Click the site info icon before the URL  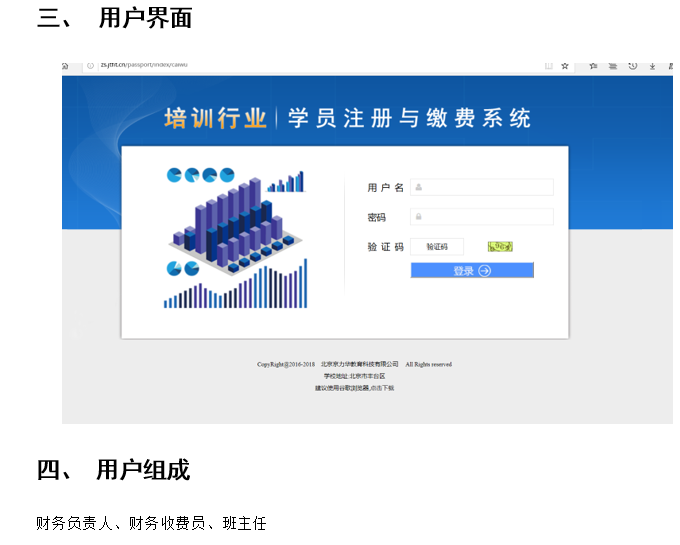[90, 65]
